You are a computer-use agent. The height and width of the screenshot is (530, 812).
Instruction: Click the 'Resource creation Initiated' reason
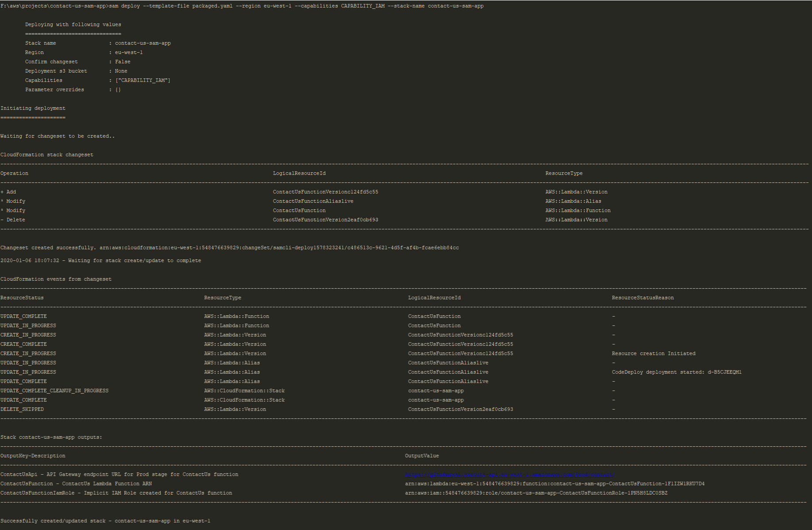(x=654, y=354)
